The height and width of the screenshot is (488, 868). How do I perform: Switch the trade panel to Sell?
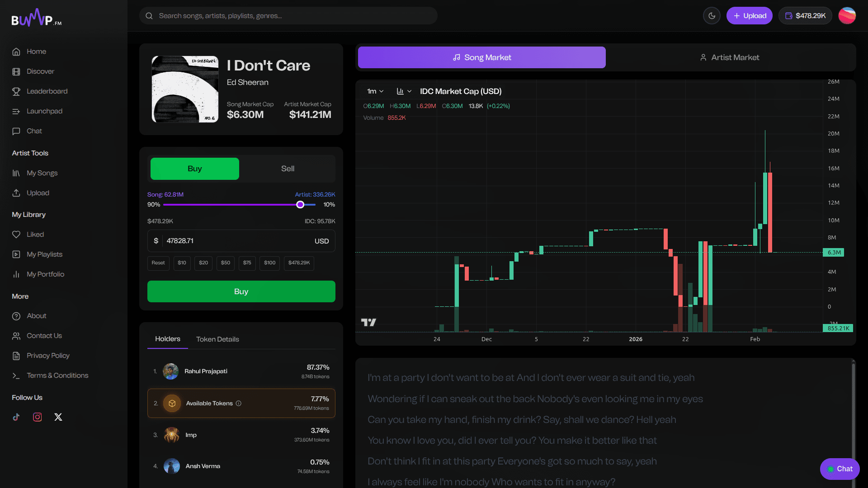(288, 169)
